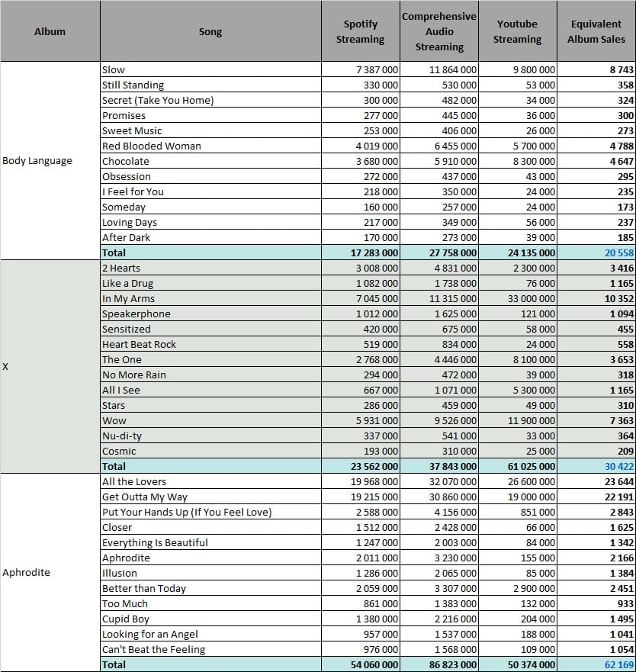The image size is (636, 672).
Task: Select the Aphrodite album cell
Action: point(50,573)
